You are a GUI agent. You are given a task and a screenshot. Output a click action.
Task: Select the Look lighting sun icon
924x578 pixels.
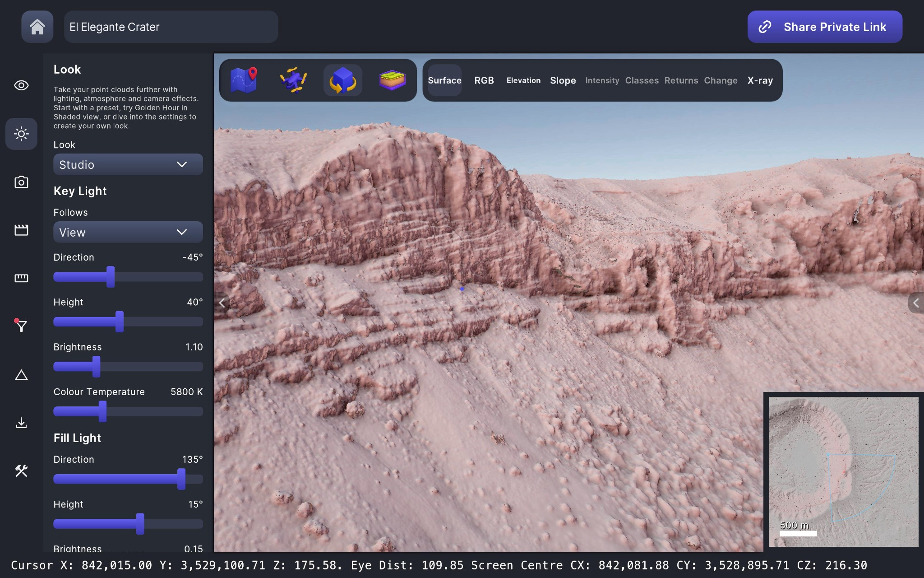[21, 134]
